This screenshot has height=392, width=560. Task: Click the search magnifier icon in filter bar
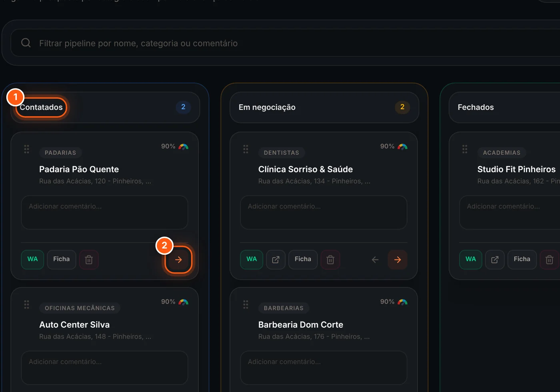(x=26, y=43)
